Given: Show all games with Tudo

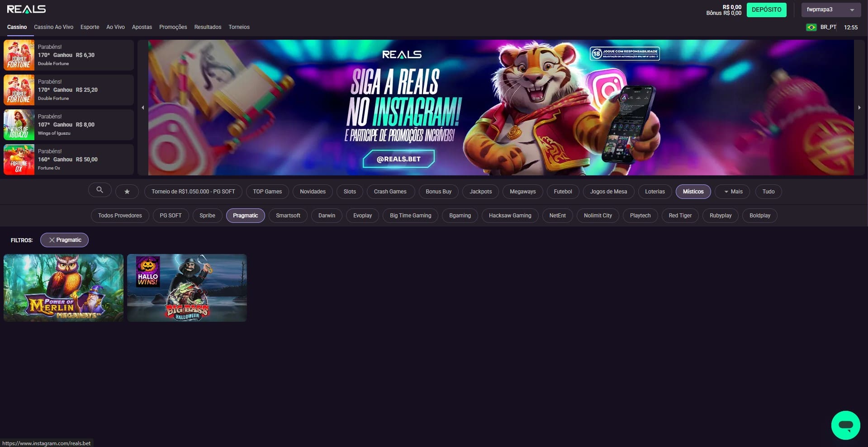Looking at the screenshot, I should coord(768,192).
